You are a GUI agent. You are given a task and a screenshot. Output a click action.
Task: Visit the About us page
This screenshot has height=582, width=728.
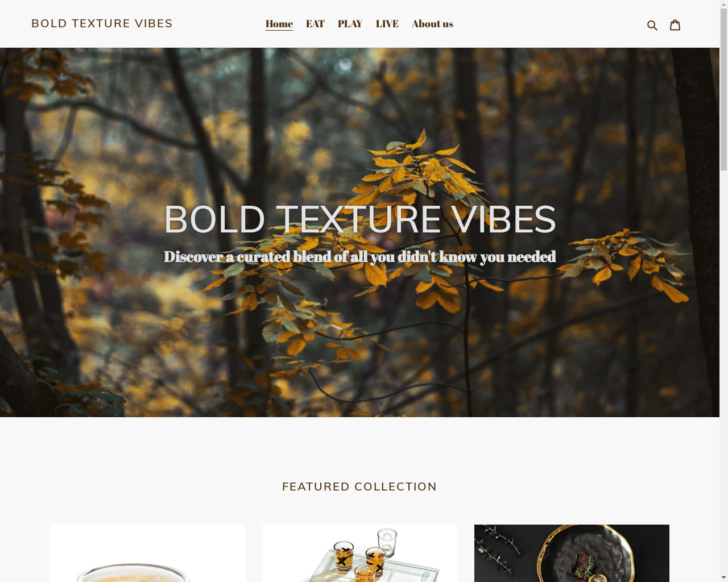point(432,24)
